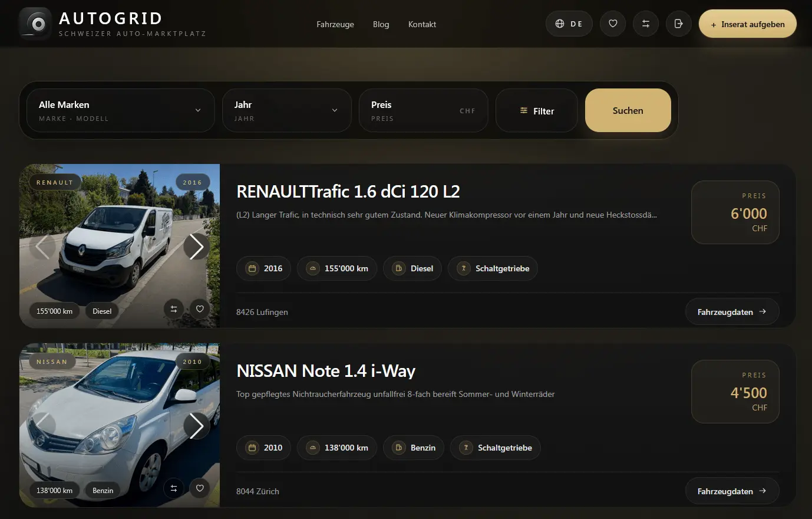Expand the Alle Marken dropdown
This screenshot has height=519, width=812.
click(x=121, y=110)
